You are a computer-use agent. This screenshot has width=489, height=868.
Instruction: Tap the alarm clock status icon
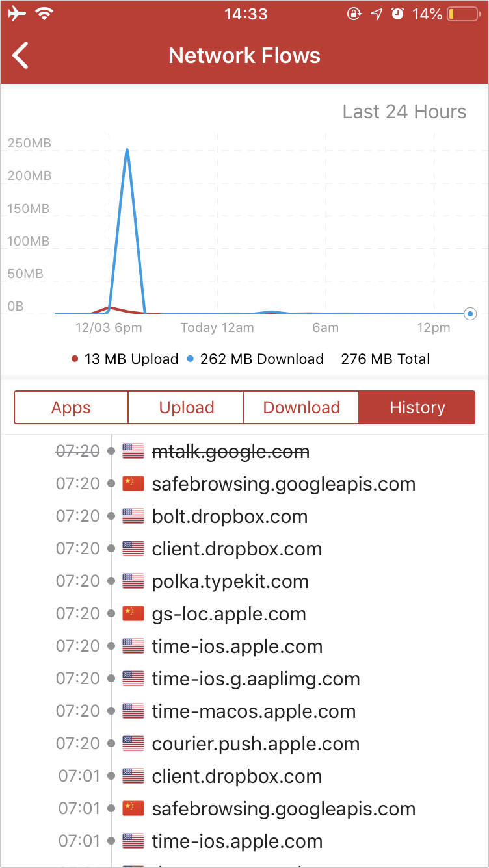point(397,14)
